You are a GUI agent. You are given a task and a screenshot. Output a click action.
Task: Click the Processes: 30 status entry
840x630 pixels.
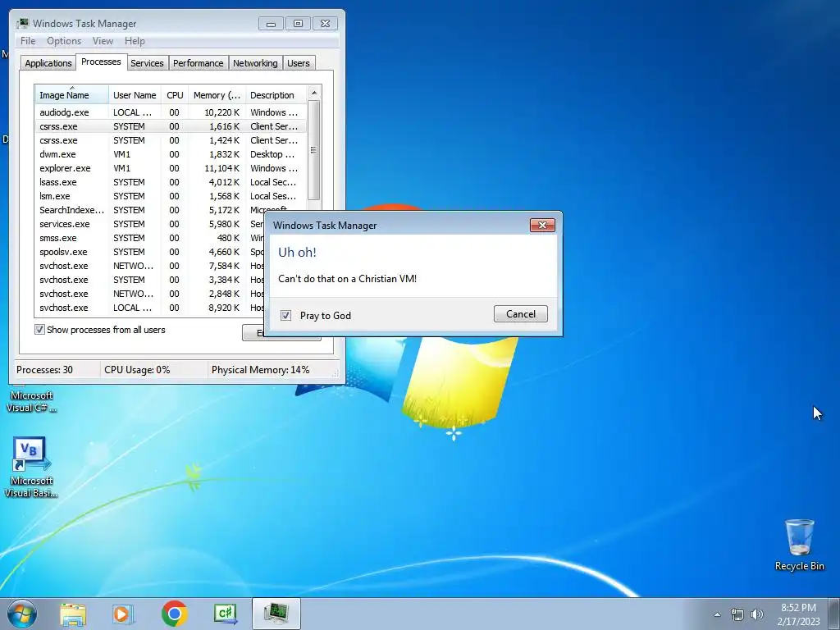click(x=44, y=370)
